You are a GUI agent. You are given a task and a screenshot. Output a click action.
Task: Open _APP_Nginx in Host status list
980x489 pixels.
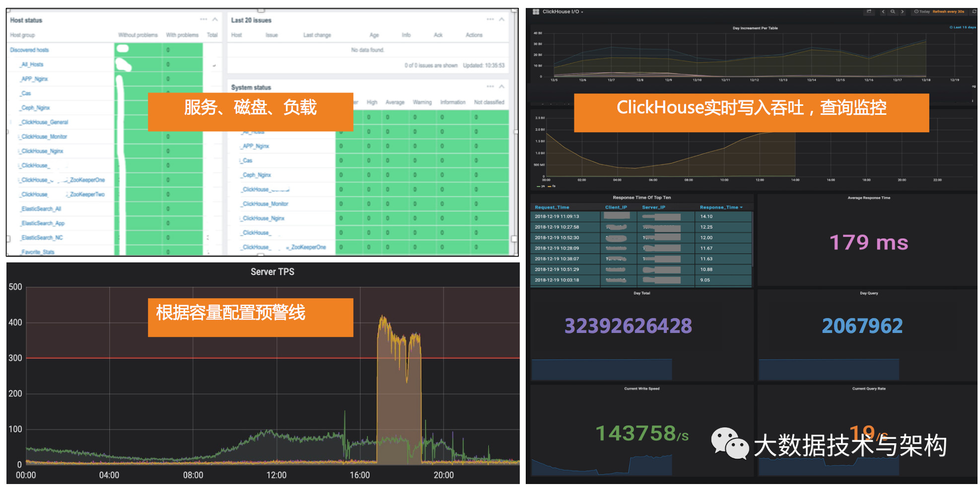pos(34,79)
